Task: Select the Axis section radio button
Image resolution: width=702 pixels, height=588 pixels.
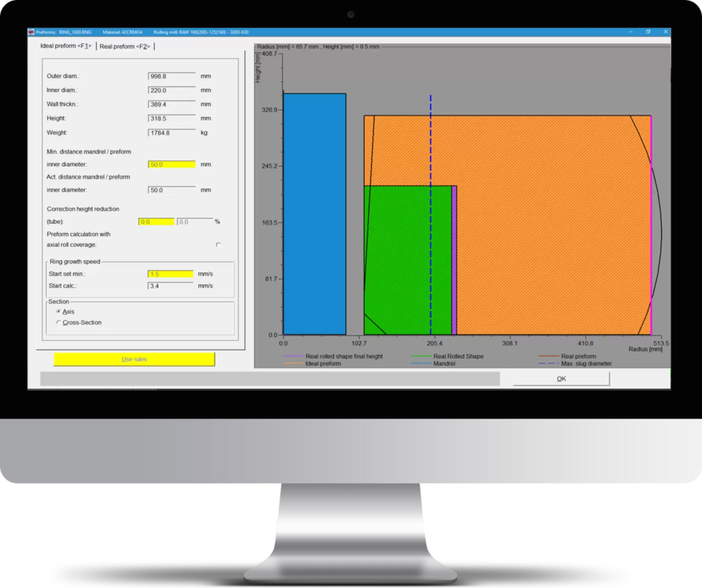Action: tap(58, 311)
